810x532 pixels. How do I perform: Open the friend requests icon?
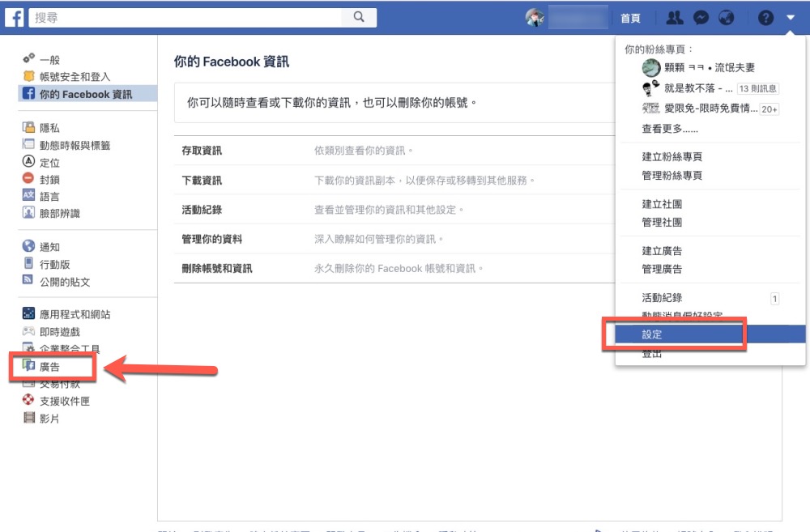point(674,18)
